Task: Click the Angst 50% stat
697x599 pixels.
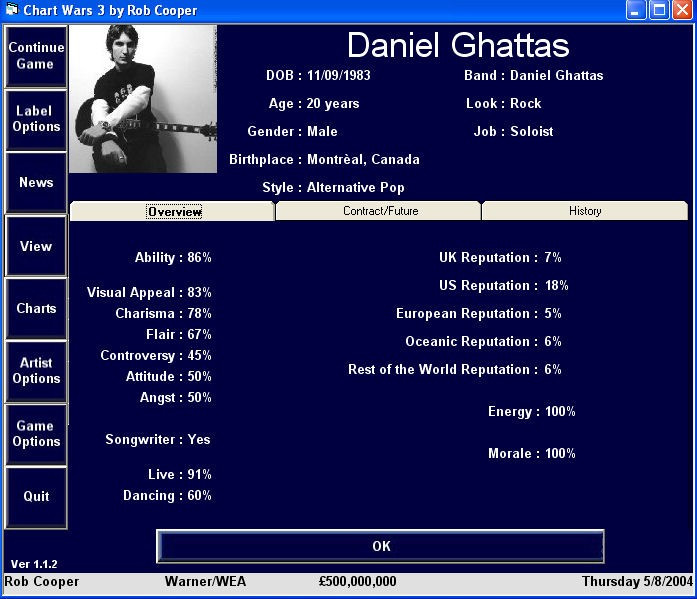Action: 176,398
